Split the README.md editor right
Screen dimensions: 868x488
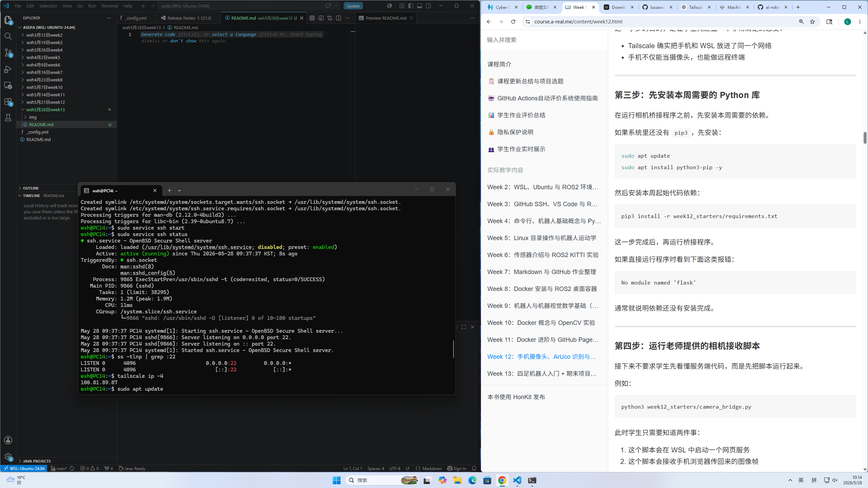(339, 18)
